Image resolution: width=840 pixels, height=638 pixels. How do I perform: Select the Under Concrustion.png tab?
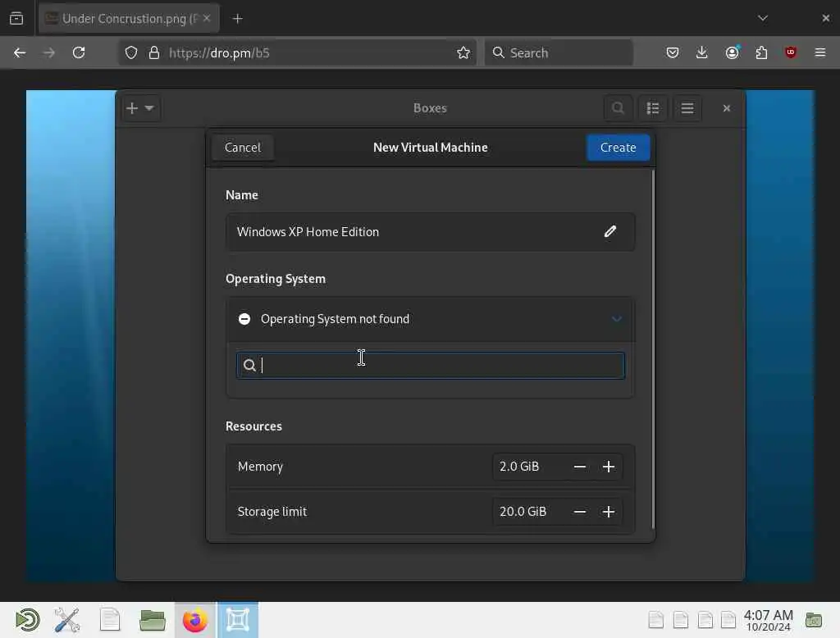tap(129, 19)
